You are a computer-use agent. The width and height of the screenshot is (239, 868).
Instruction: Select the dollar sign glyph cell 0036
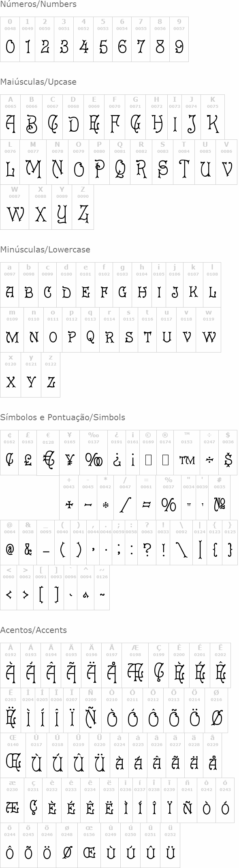pos(228,453)
